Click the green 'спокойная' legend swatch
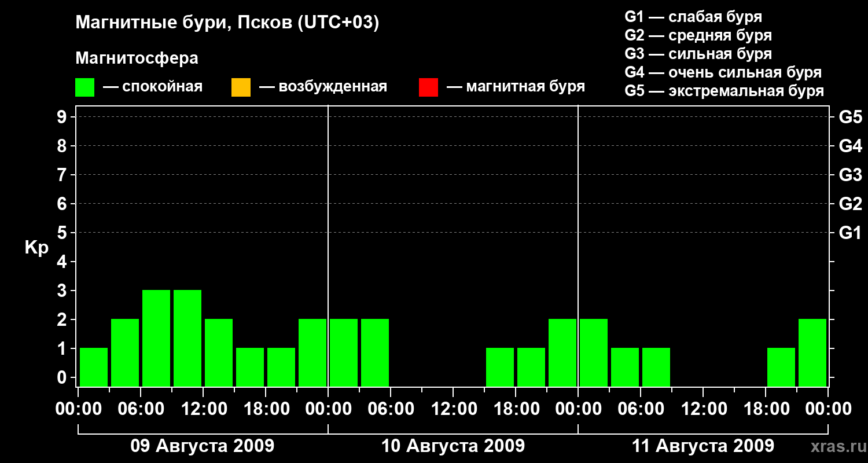This screenshot has width=868, height=463. (85, 87)
